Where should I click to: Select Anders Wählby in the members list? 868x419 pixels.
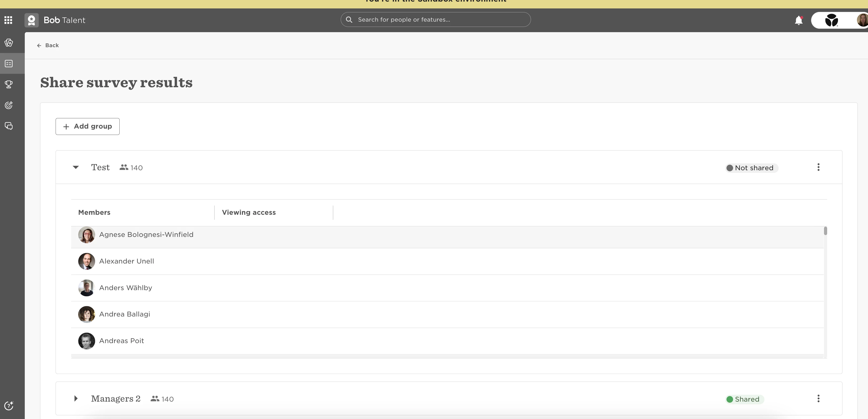(x=447, y=288)
